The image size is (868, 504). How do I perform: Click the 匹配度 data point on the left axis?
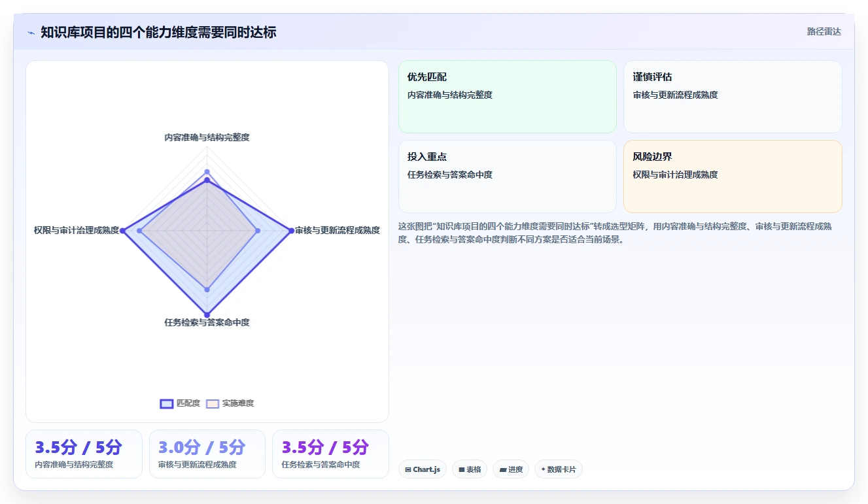pyautogui.click(x=122, y=230)
